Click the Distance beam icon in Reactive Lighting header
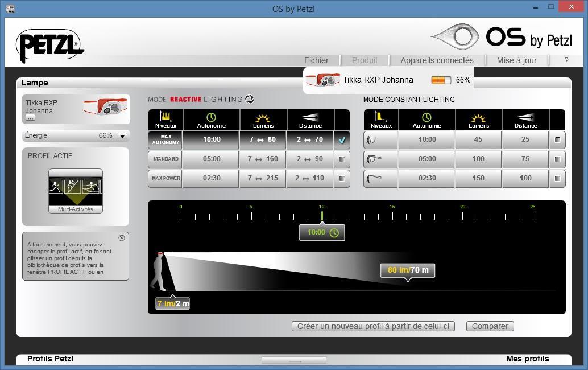Viewport: 588px width, 370px height. pyautogui.click(x=310, y=117)
